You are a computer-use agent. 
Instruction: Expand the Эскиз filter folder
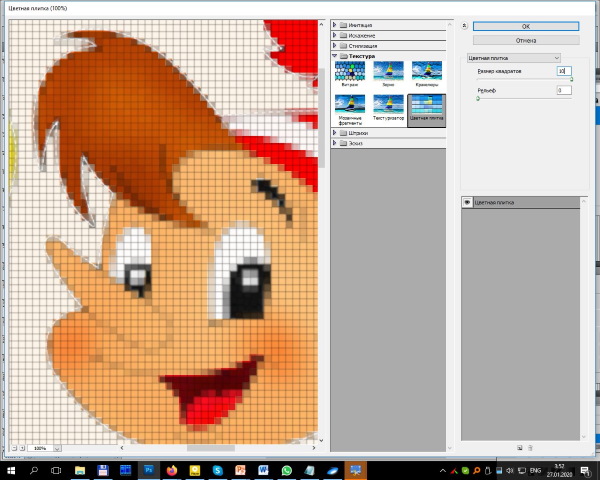(x=334, y=143)
